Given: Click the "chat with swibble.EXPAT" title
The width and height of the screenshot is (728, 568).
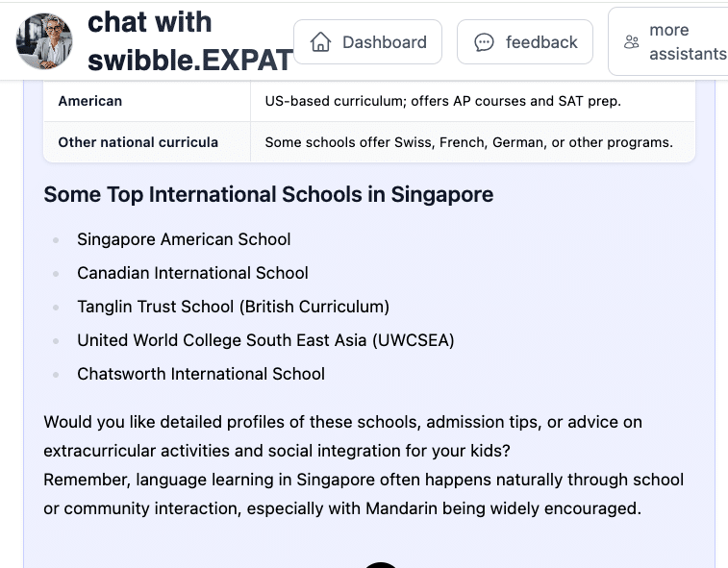Looking at the screenshot, I should point(189,41).
